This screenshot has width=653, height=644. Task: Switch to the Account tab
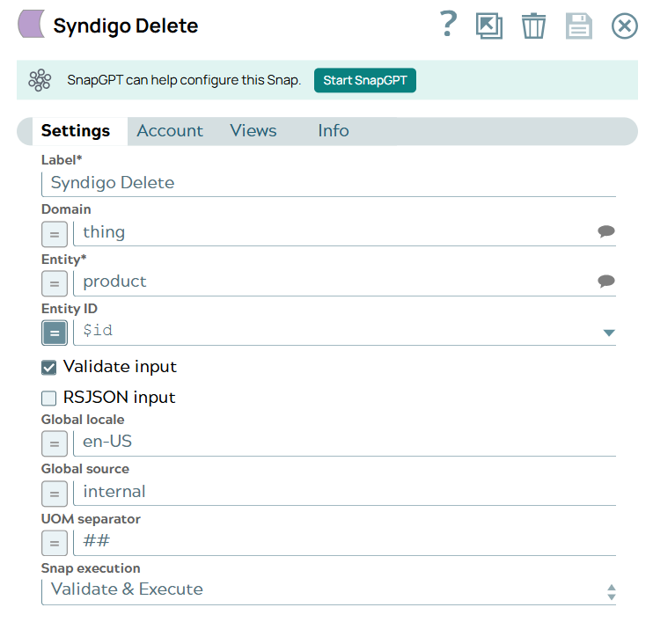pyautogui.click(x=170, y=131)
